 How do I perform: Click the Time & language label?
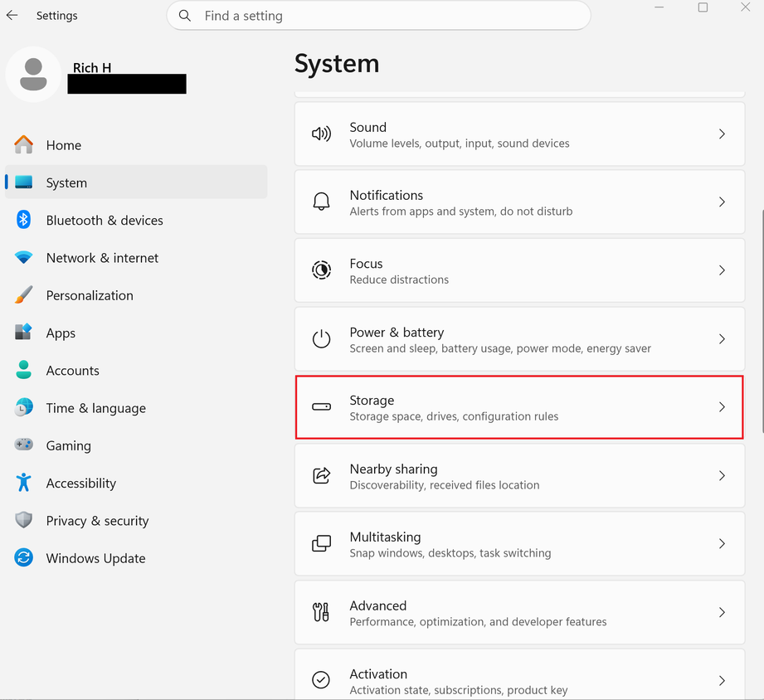point(96,408)
